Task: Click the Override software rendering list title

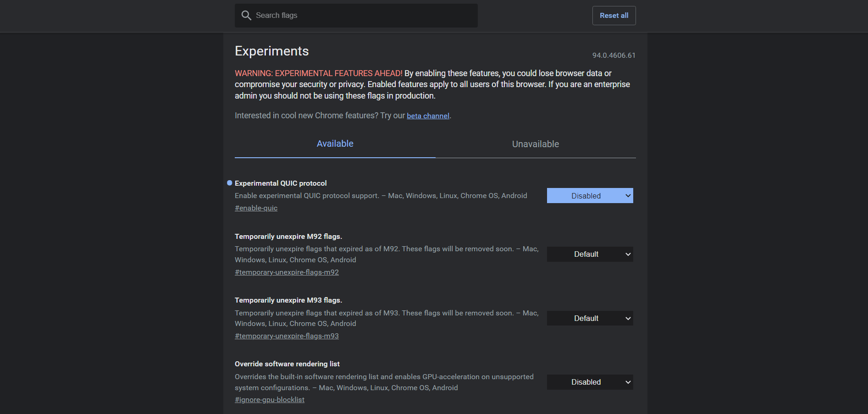Action: click(287, 364)
